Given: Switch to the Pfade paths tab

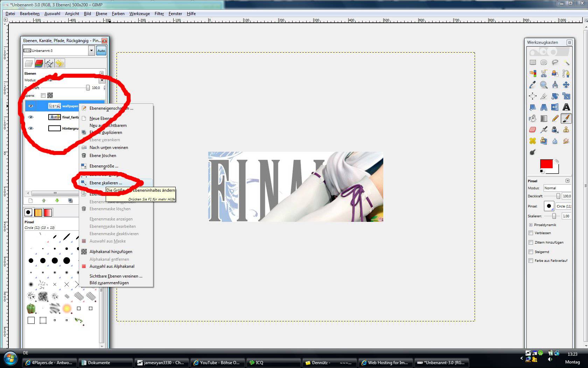Looking at the screenshot, I should [50, 63].
